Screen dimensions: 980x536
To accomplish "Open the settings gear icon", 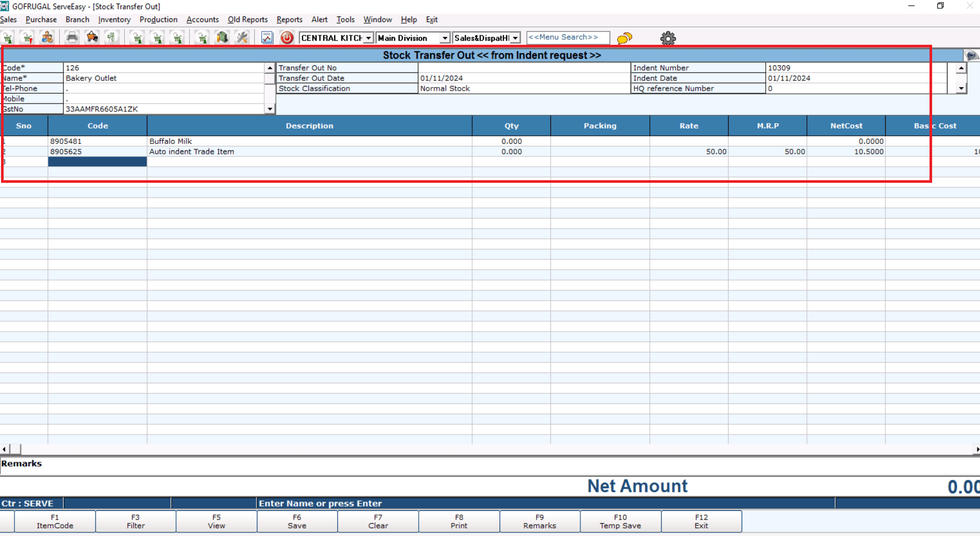I will (667, 38).
